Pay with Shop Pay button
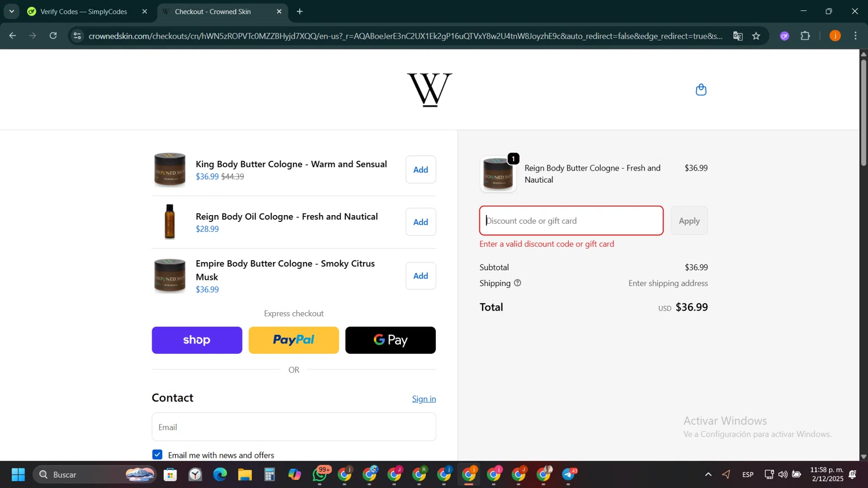The height and width of the screenshot is (488, 868). [197, 340]
